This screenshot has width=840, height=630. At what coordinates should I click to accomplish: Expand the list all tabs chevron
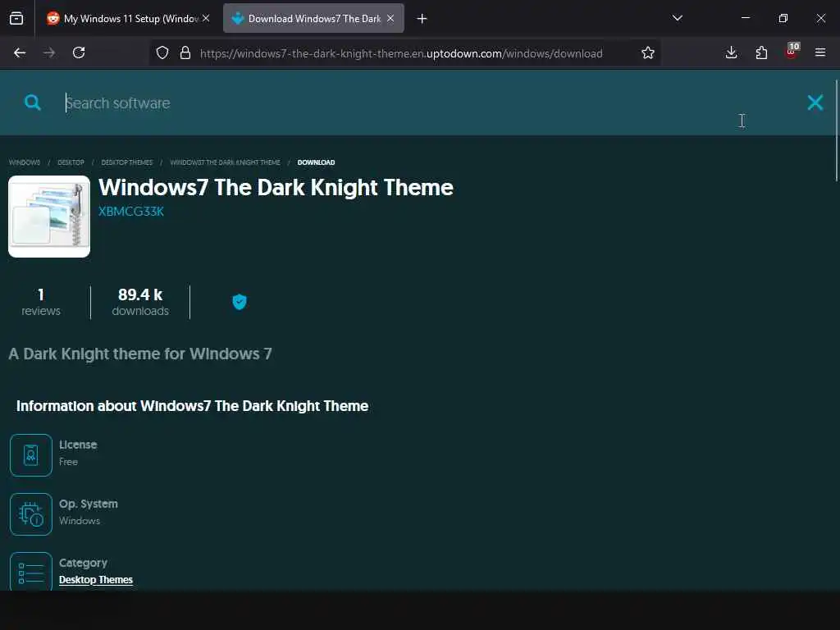point(677,18)
